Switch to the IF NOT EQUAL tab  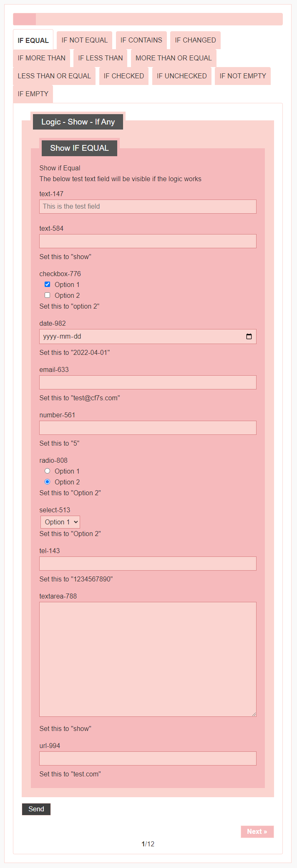(84, 40)
